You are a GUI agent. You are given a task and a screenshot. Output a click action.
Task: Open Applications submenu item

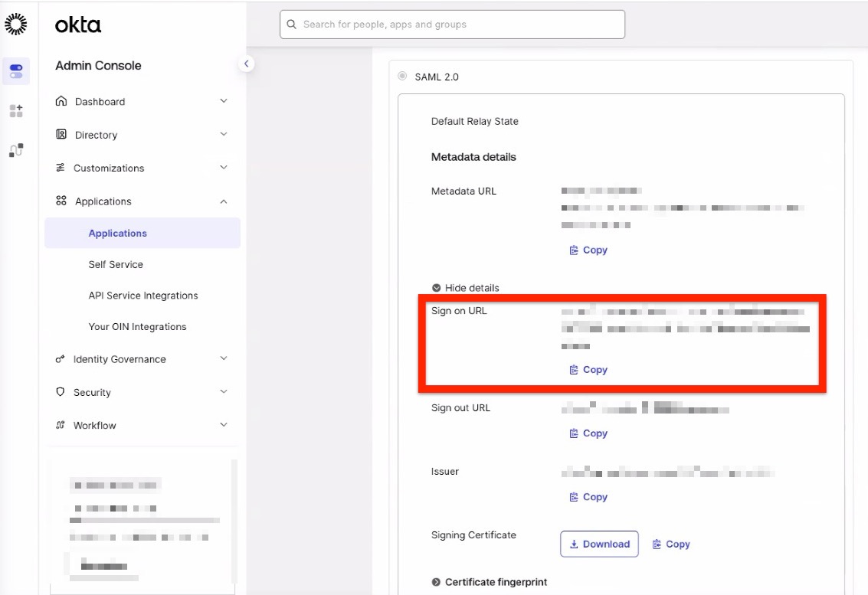pyautogui.click(x=142, y=233)
